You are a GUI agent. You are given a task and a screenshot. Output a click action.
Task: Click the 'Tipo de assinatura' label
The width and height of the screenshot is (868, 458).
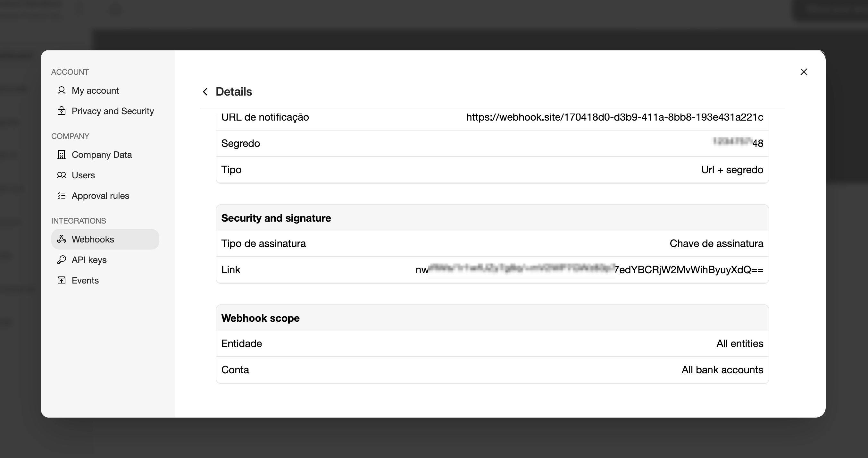coord(263,243)
